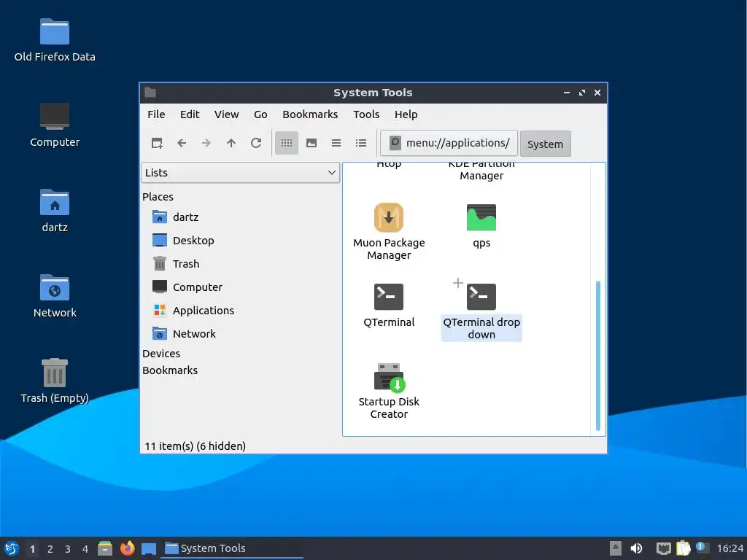Click the System path button
This screenshot has width=747, height=560.
pos(545,144)
